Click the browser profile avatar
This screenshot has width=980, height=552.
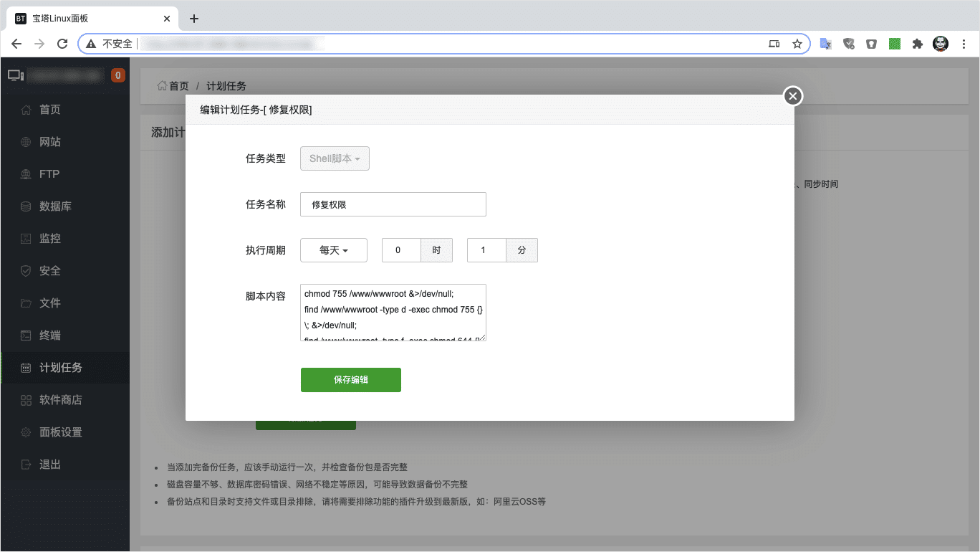[x=941, y=44]
